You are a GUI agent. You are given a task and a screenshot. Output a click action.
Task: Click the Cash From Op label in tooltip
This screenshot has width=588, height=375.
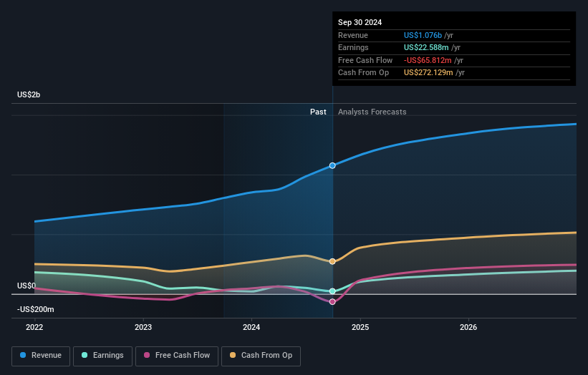coord(363,73)
